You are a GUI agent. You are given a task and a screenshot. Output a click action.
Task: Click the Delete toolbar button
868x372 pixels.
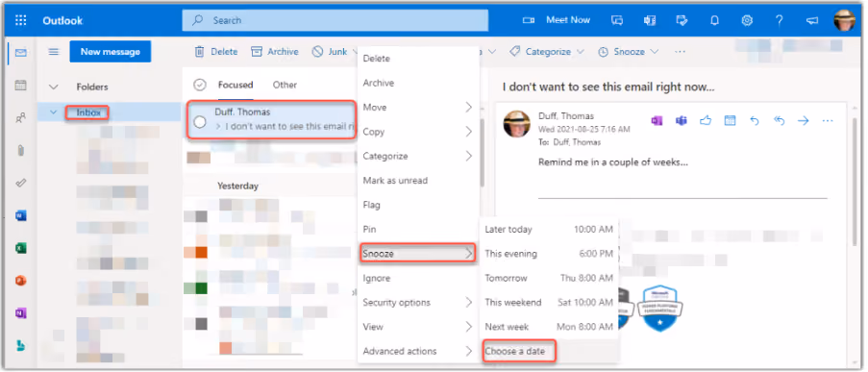(216, 52)
